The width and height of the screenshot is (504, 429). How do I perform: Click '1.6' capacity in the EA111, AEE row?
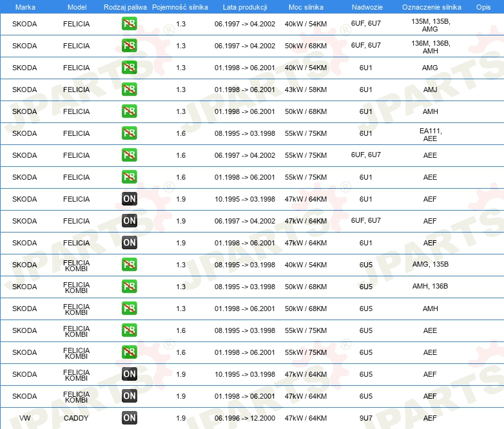[x=181, y=133]
